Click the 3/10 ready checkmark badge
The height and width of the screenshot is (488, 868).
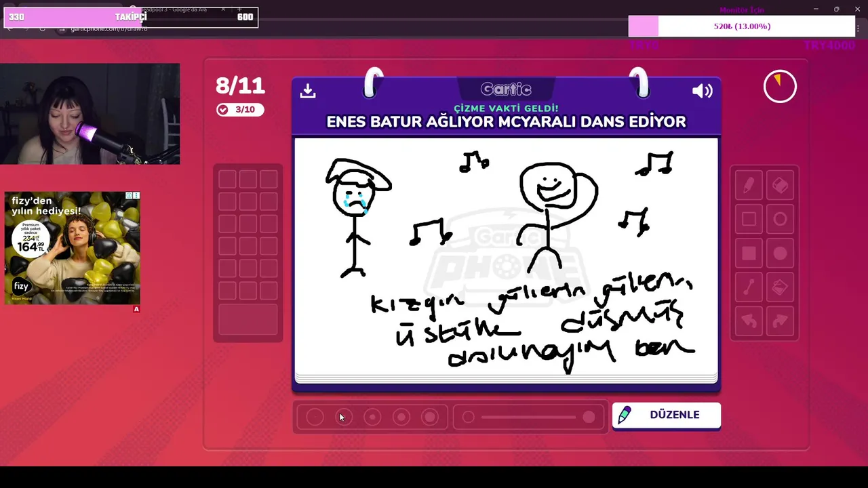239,110
